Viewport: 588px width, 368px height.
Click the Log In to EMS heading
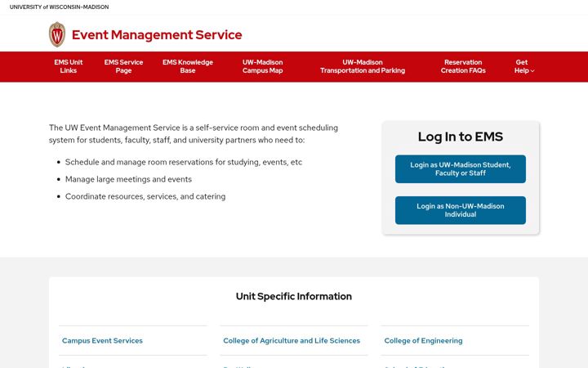click(461, 137)
